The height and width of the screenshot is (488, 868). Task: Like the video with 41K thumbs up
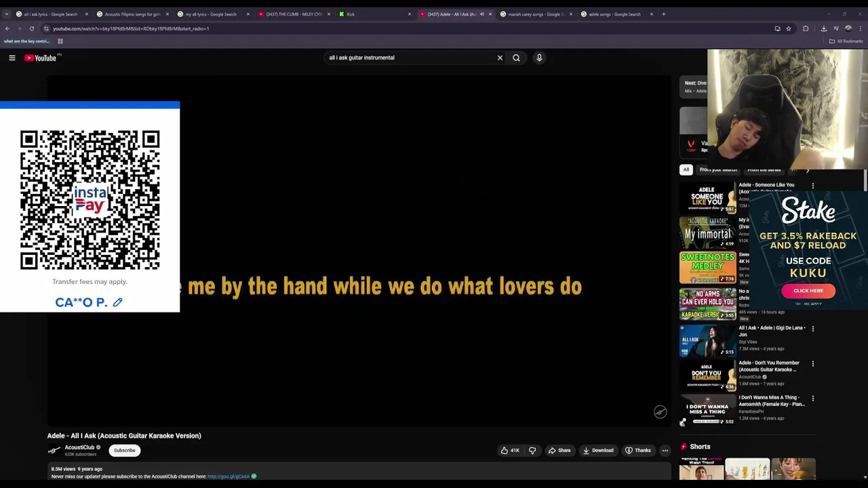(x=509, y=450)
